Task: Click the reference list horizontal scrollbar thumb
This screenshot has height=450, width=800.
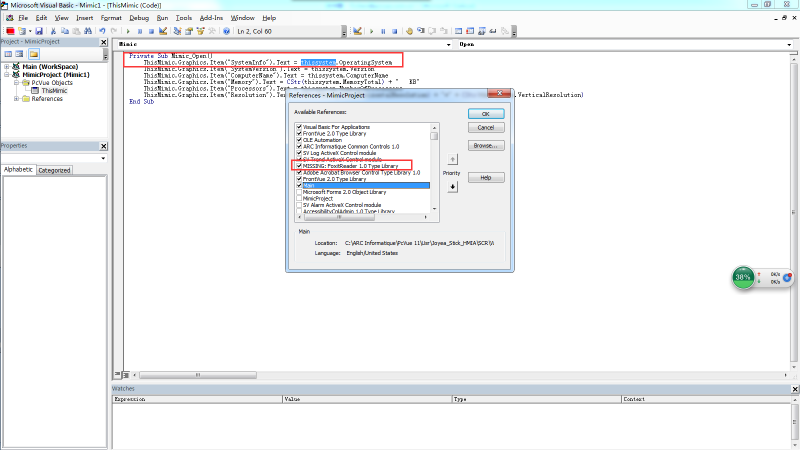Action: [x=339, y=217]
